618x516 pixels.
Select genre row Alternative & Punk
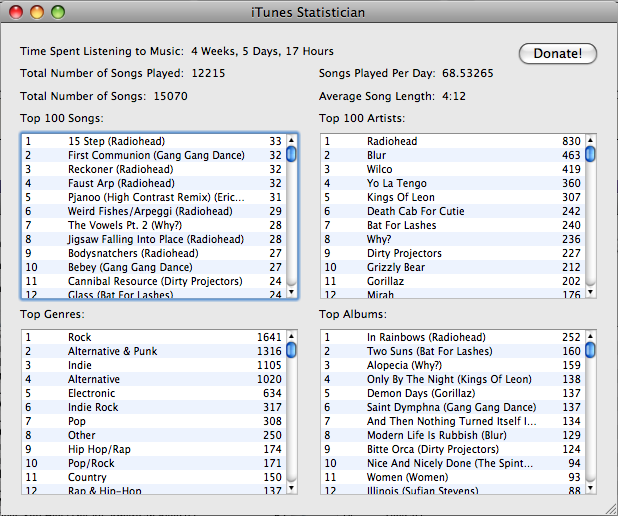(x=154, y=351)
